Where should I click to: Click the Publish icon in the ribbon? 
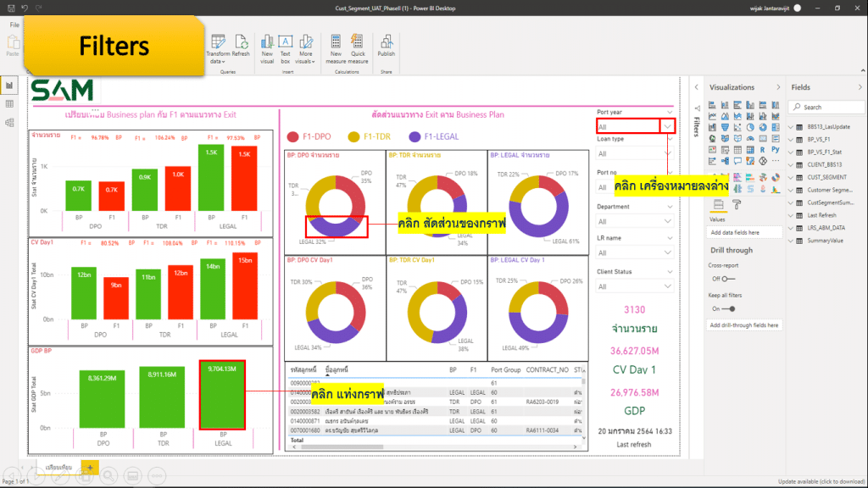point(386,45)
